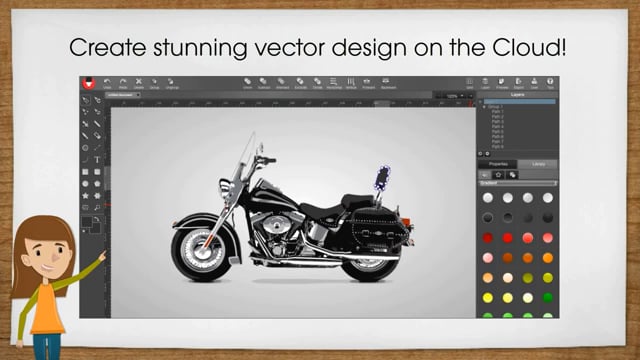This screenshot has height=360, width=640.
Task: Click the selected motorcycle part on canvas
Action: (x=382, y=178)
